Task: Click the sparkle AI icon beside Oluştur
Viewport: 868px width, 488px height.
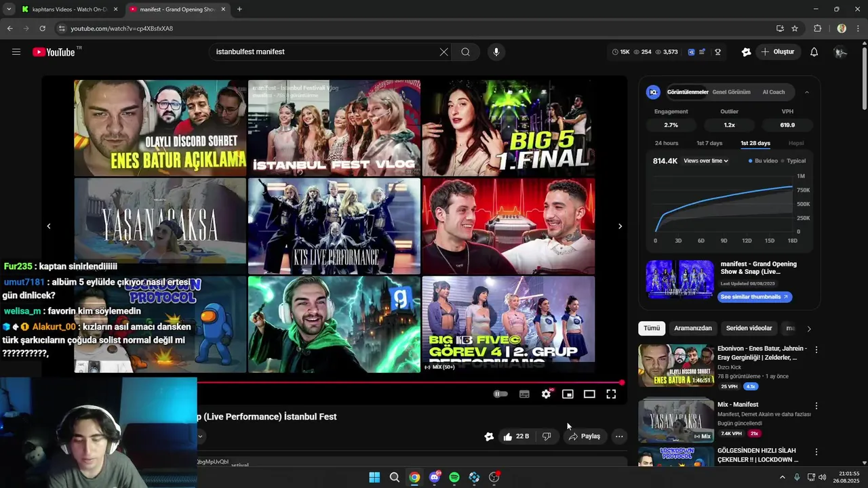Action: point(746,52)
